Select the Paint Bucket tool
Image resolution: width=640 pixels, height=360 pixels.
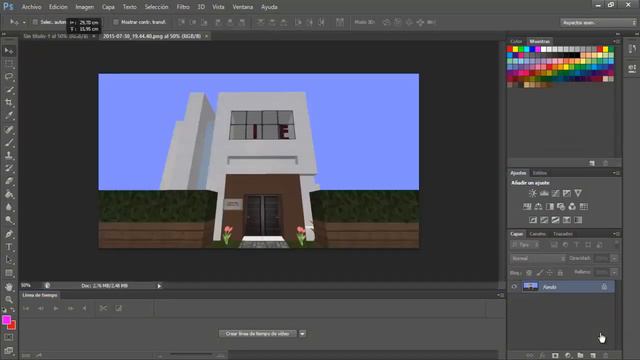click(9, 194)
